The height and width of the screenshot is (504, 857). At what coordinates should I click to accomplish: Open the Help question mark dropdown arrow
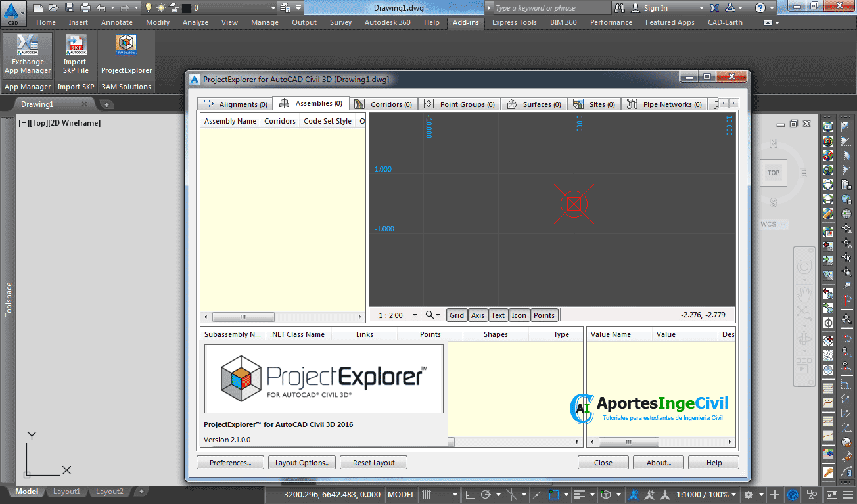coord(772,8)
